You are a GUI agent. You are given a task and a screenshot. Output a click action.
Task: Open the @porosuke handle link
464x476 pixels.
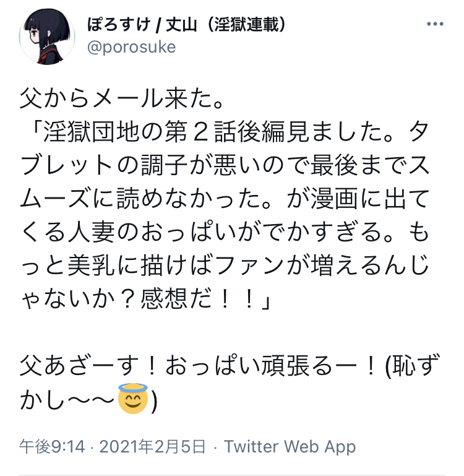(x=131, y=47)
